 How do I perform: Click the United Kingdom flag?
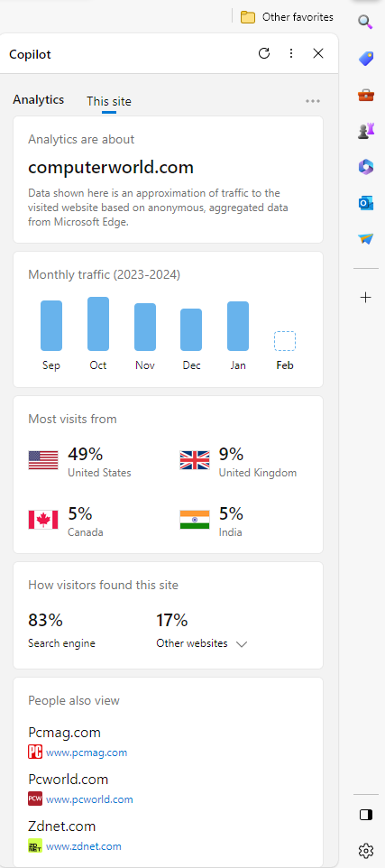[x=195, y=460]
